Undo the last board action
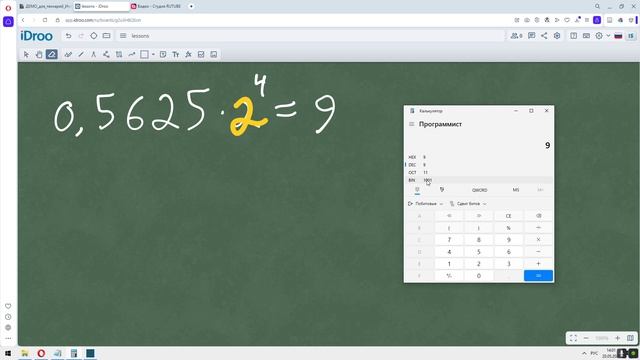This screenshot has height=360, width=640. (x=69, y=36)
